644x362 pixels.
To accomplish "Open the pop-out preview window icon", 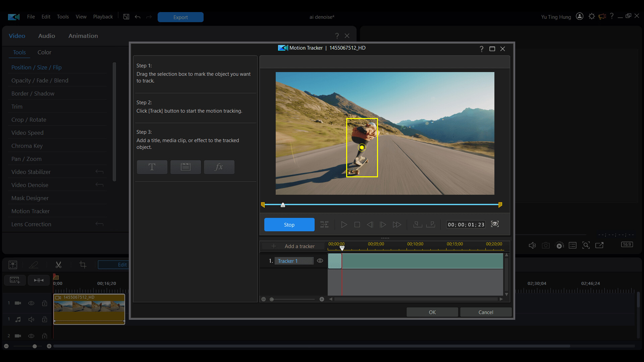I will [x=599, y=245].
